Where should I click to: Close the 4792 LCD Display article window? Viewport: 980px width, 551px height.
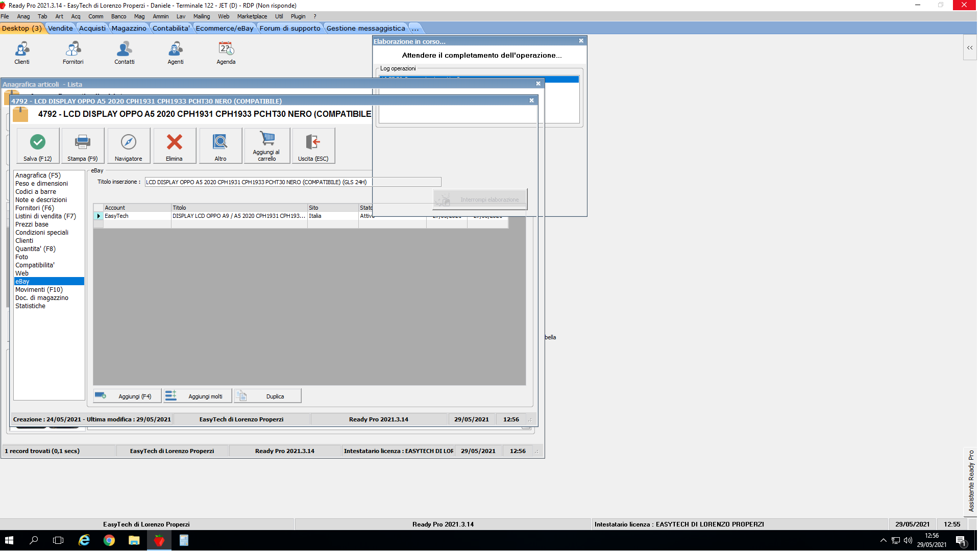click(x=531, y=101)
